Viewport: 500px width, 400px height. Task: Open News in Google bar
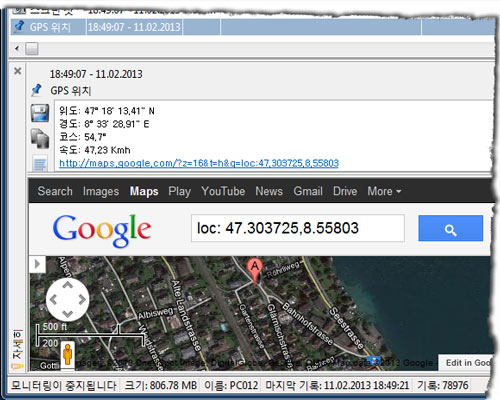coord(269,191)
